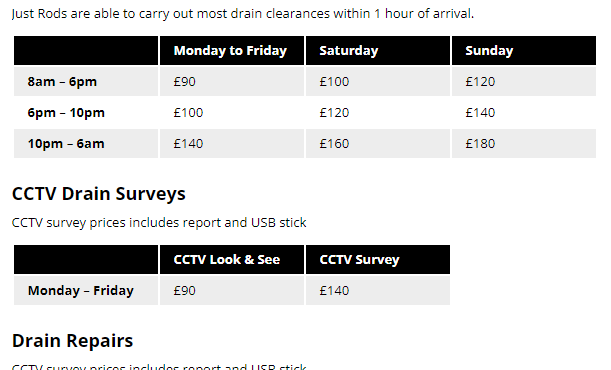Screen dimensions: 611x370
Task: Click the £120 Sunday daytime price cell
Action: 524,81
